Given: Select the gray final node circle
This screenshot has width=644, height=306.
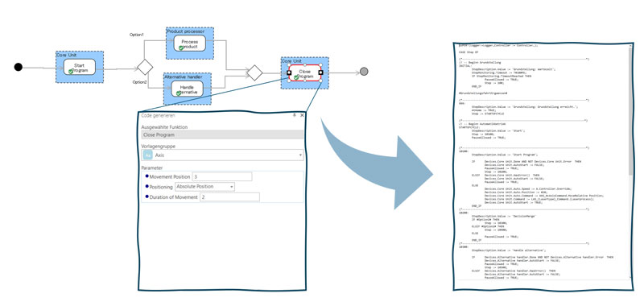Looking at the screenshot, I should click(364, 72).
